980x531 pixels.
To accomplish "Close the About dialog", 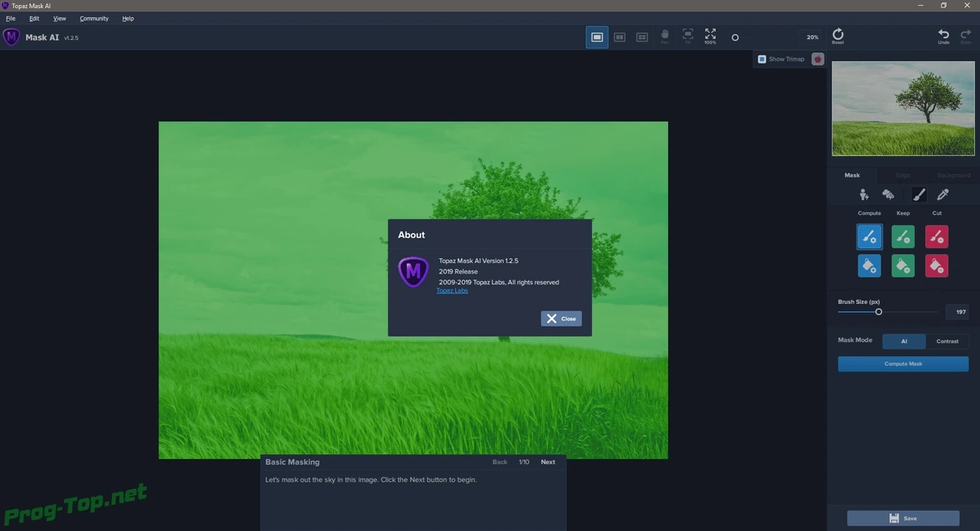I will tap(561, 319).
